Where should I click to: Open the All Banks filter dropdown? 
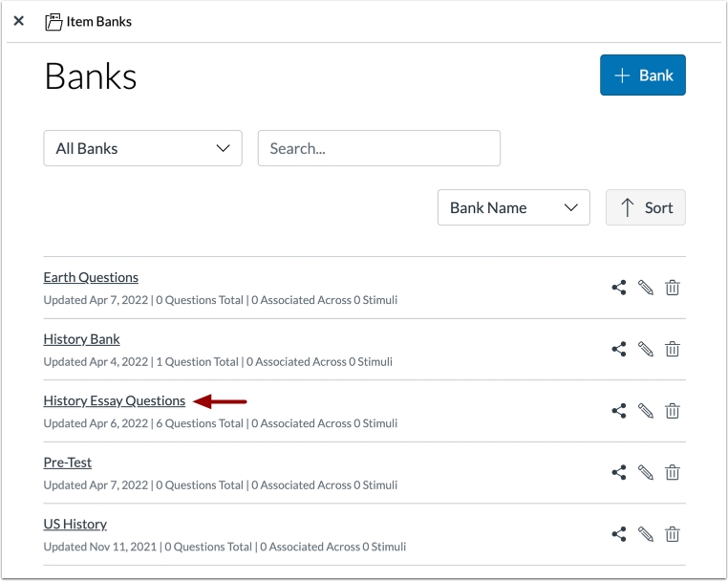tap(142, 148)
